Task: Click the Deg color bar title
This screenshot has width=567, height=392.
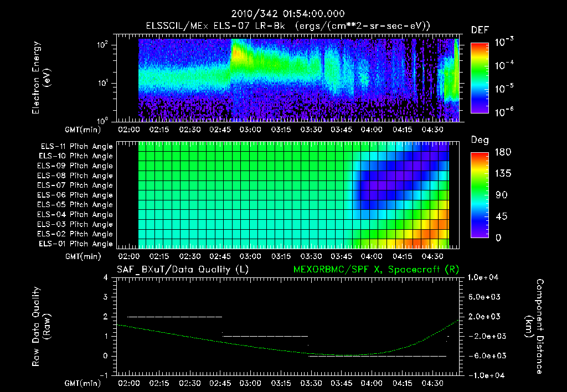Action: pos(480,140)
